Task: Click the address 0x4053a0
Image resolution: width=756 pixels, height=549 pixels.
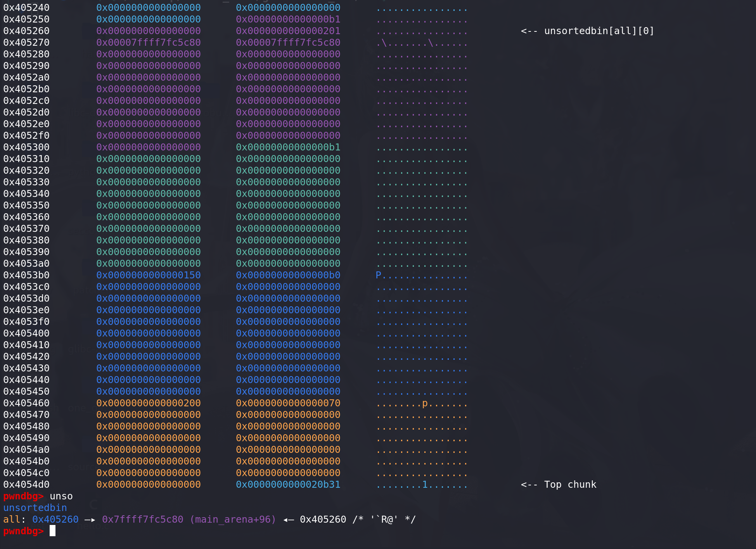Action: click(26, 264)
